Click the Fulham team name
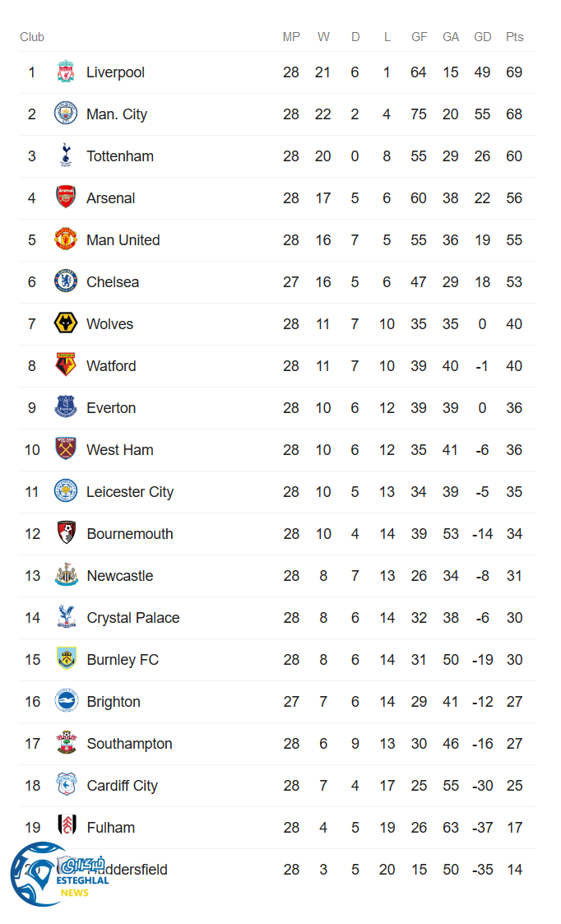 pos(111,828)
